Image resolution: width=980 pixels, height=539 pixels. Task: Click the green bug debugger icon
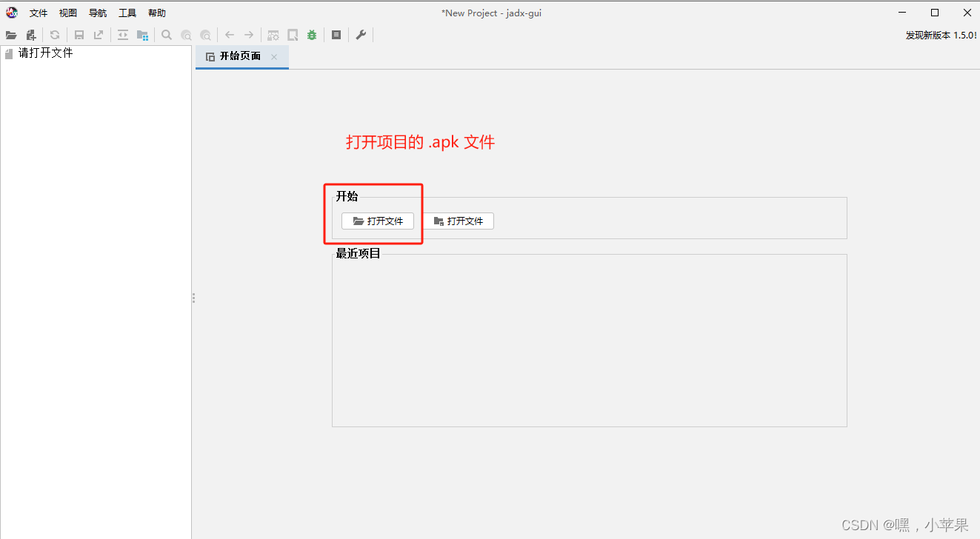click(312, 35)
